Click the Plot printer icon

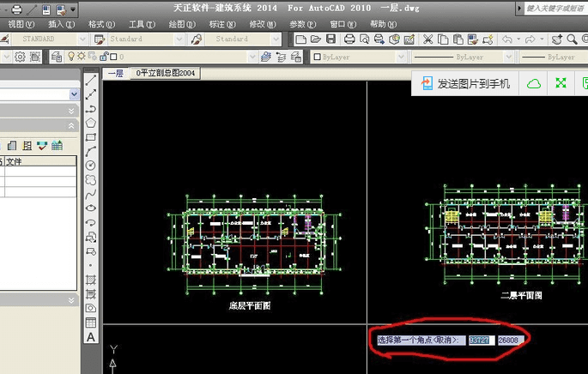pos(349,39)
